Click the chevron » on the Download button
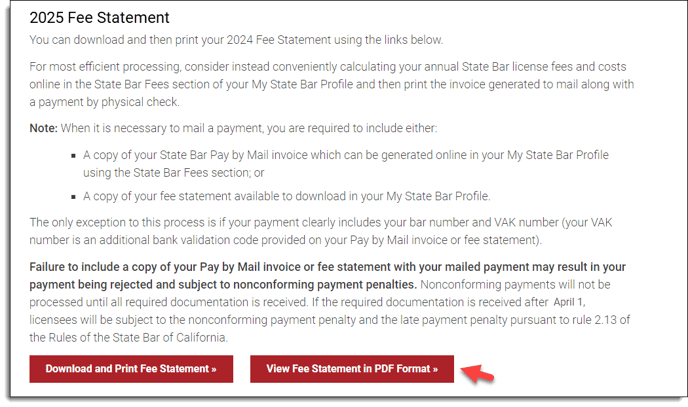 click(x=214, y=369)
